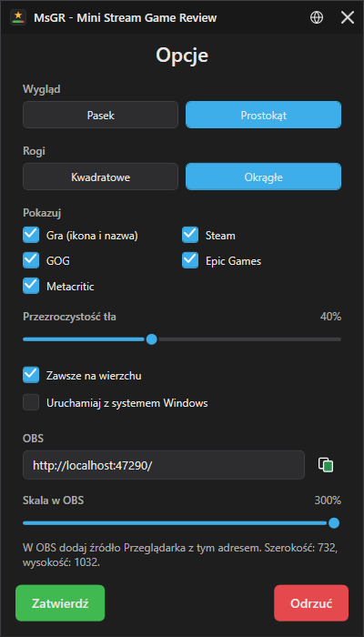Screen dimensions: 364x637
Task: Click the OBS section label
Action: click(33, 439)
